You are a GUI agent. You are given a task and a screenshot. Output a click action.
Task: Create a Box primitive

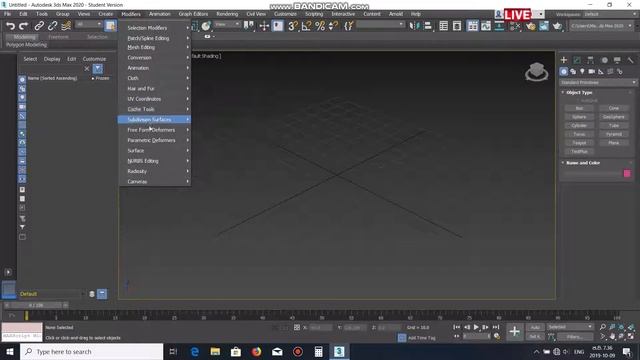[579, 108]
